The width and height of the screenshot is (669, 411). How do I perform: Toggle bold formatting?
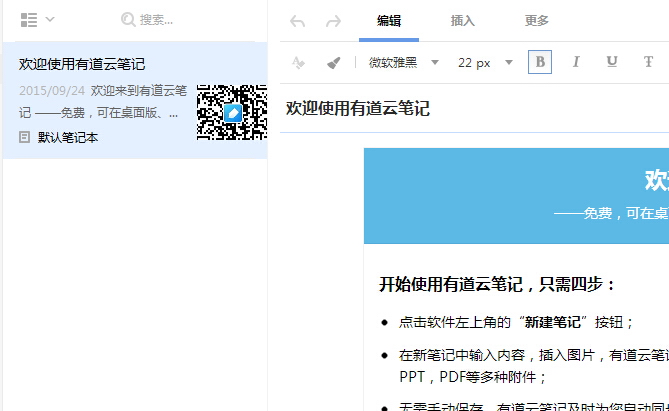click(540, 62)
